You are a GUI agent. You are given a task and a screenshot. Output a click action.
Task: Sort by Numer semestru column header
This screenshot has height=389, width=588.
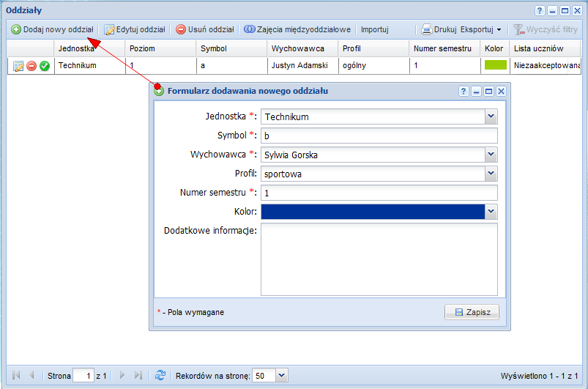point(444,48)
